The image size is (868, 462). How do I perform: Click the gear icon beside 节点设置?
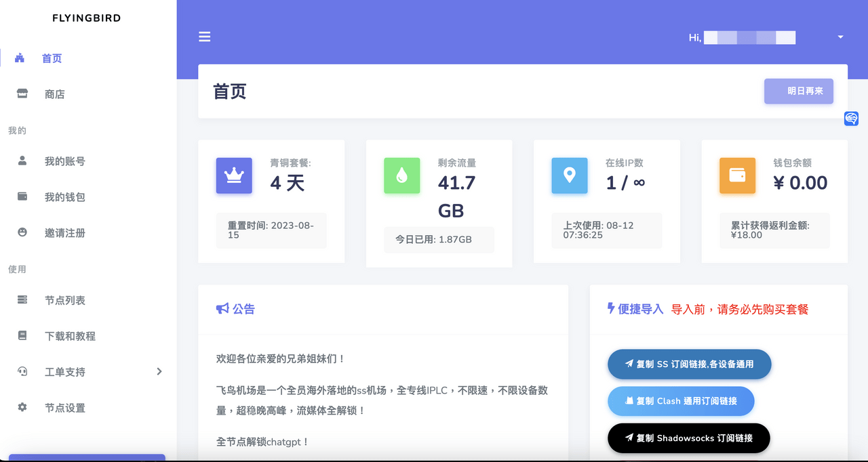point(22,408)
